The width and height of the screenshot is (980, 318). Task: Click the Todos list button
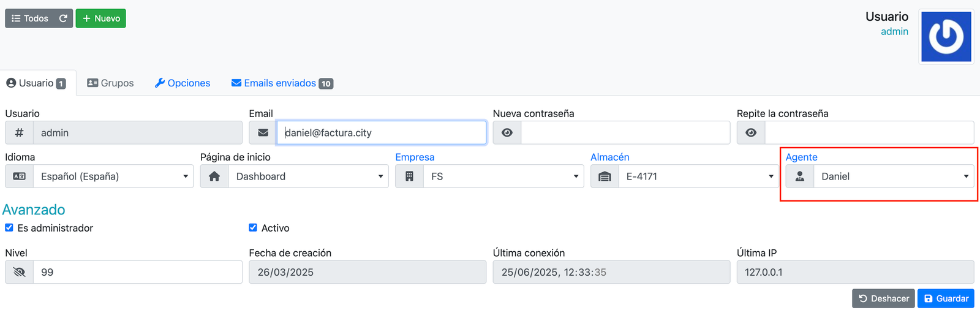pos(30,18)
